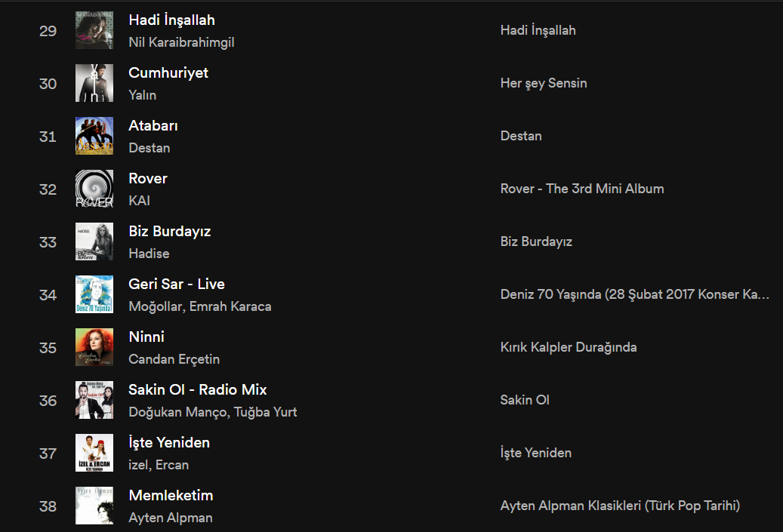This screenshot has height=532, width=783.
Task: Open album Her şey Sensin
Action: click(544, 83)
